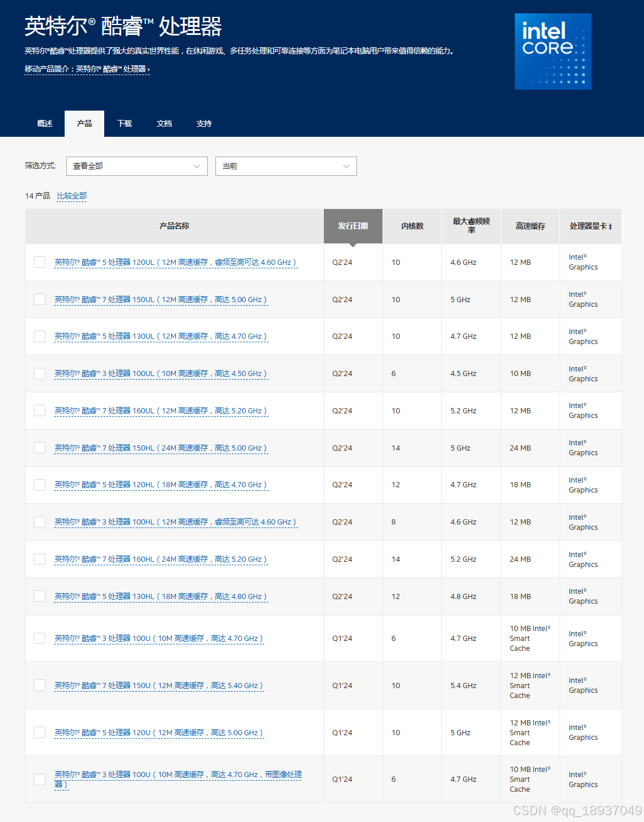
Task: Select the 产品 tab
Action: point(84,123)
